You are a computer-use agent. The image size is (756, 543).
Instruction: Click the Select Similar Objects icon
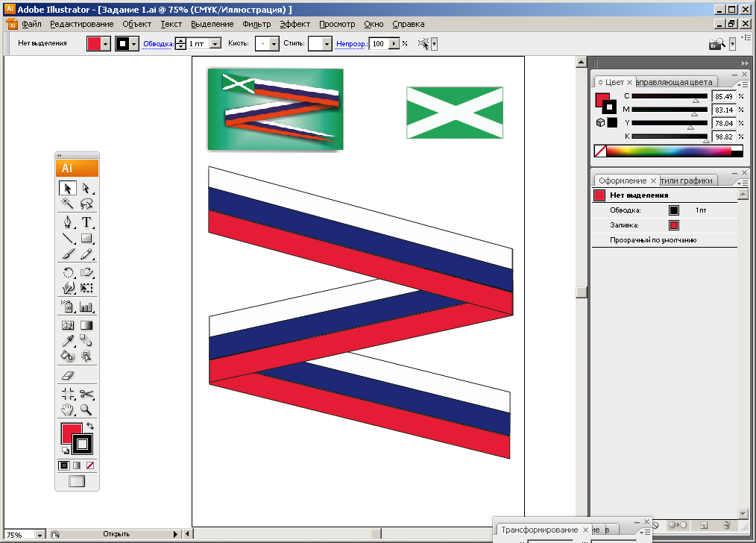tap(423, 44)
